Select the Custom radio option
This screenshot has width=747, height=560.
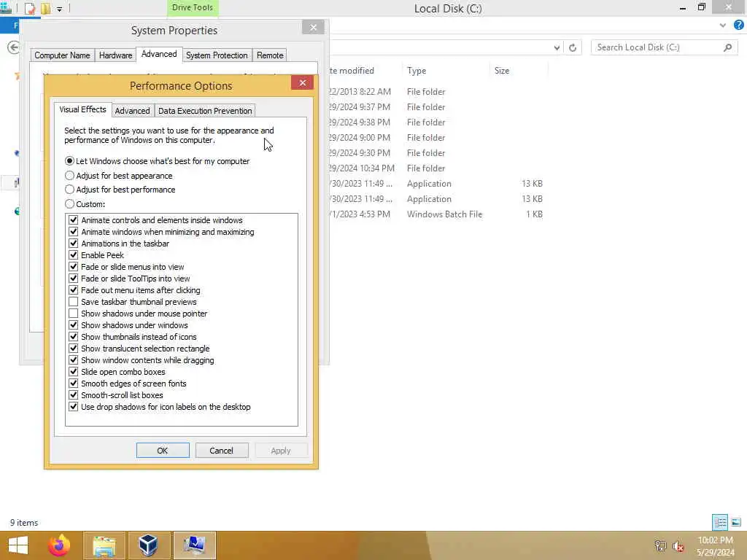pos(85,204)
